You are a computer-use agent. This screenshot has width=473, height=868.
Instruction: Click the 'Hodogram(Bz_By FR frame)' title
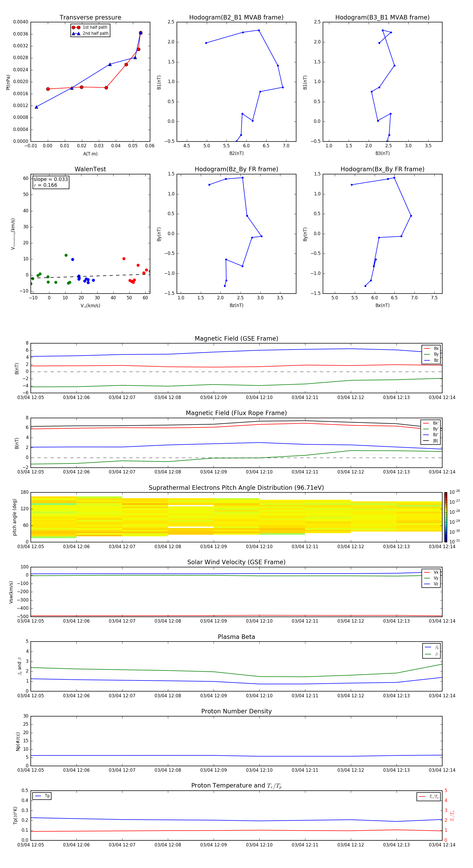[236, 169]
